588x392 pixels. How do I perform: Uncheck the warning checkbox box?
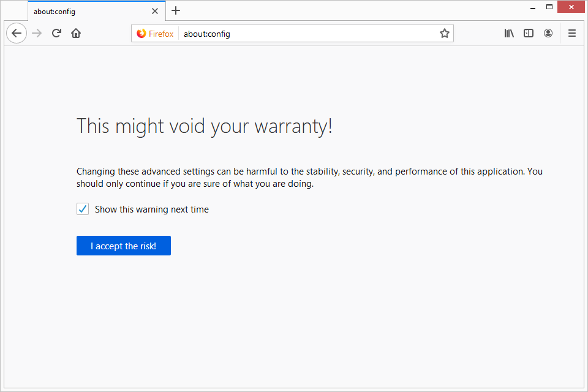83,209
